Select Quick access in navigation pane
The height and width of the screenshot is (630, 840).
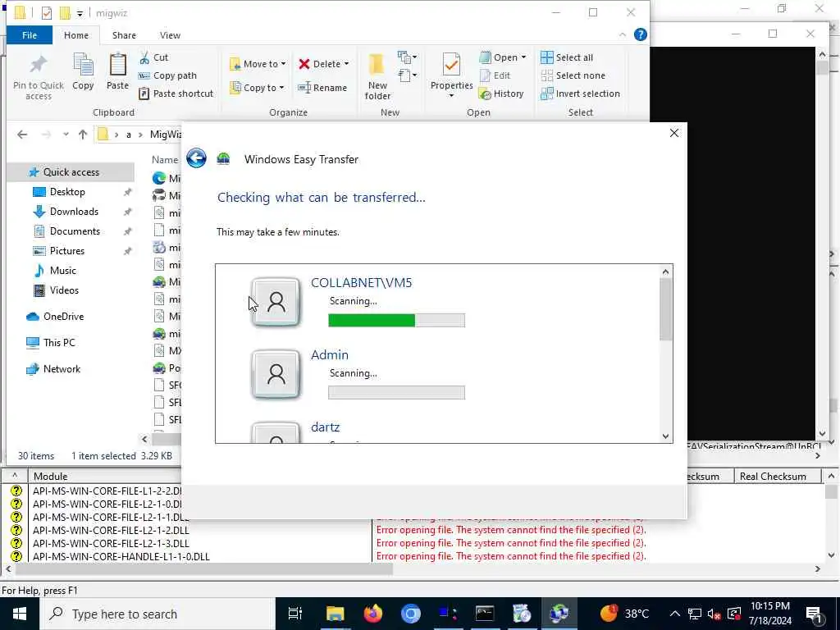coord(71,172)
